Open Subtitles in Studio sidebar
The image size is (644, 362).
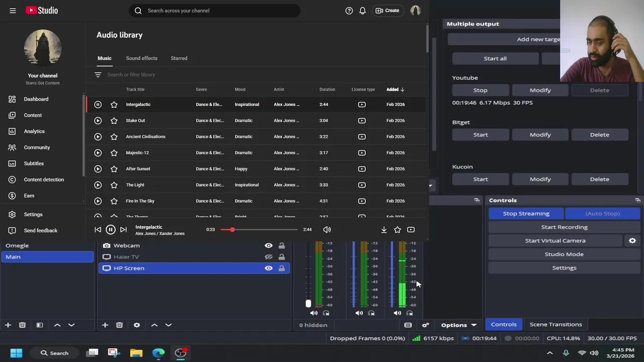34,164
